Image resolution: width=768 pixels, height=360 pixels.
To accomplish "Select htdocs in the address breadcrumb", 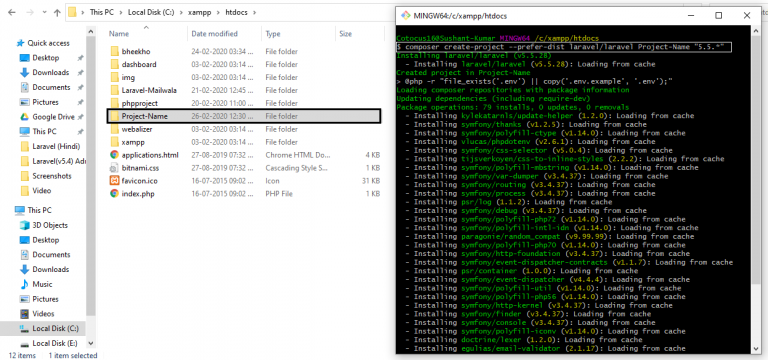I will point(237,13).
